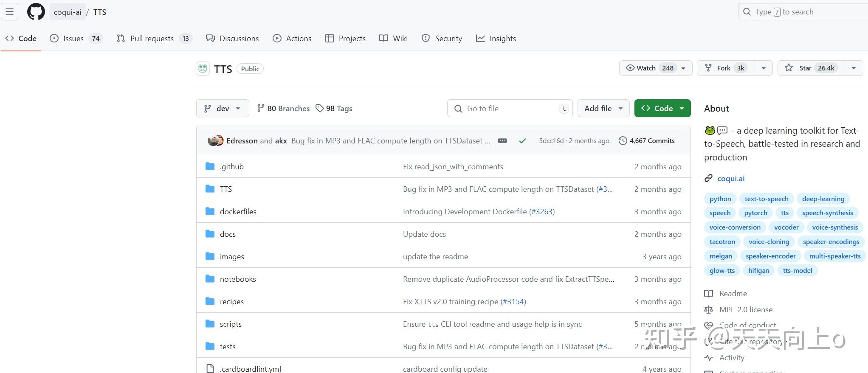The height and width of the screenshot is (373, 868).
Task: Select the deep-learning topic tag
Action: [823, 199]
